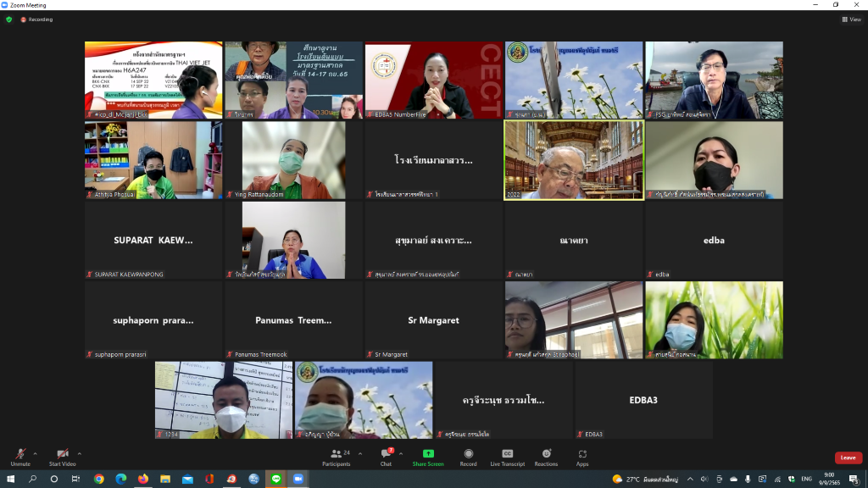Expand audio options arrow beside Unmute
Image resolution: width=868 pixels, height=488 pixels.
[36, 454]
